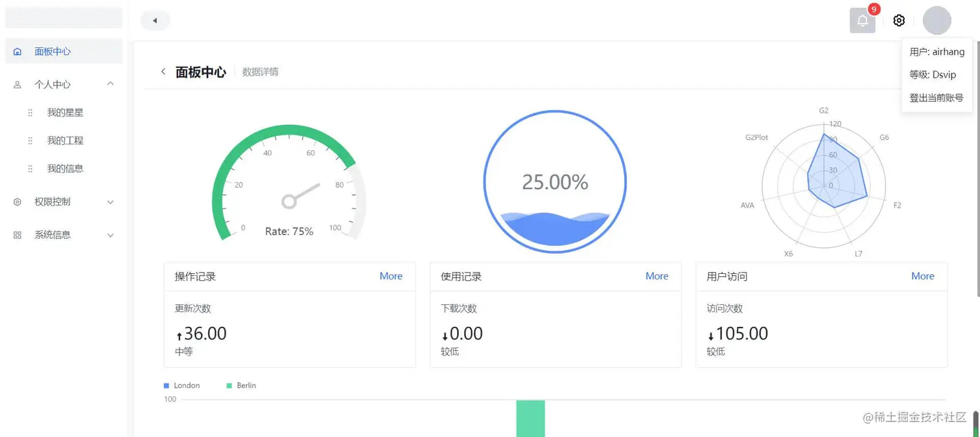Click the X6 label on radar chart

pyautogui.click(x=788, y=254)
